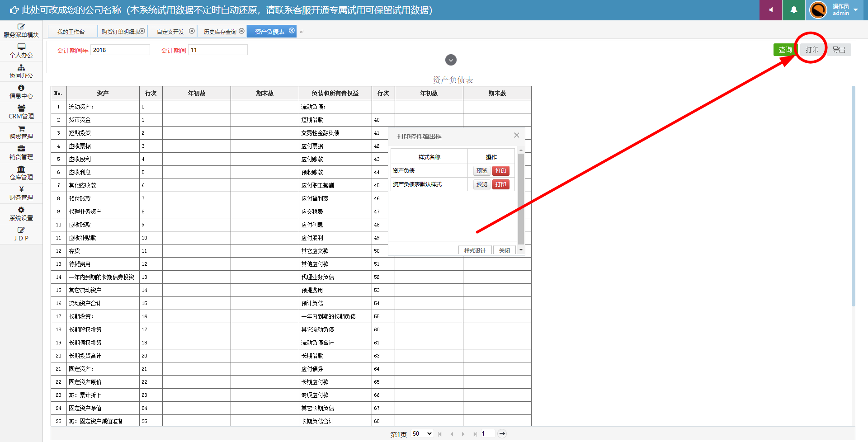This screenshot has width=868, height=442.
Task: Click the page number input box
Action: tap(488, 434)
